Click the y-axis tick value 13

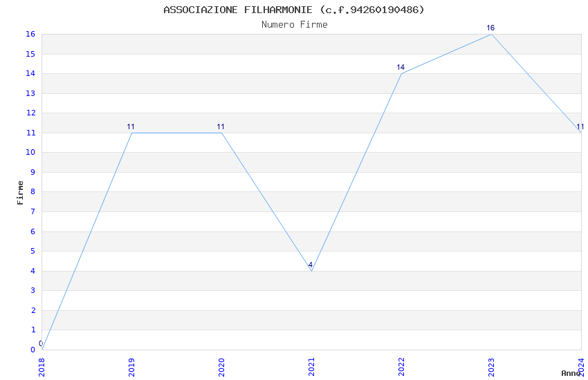(x=30, y=93)
